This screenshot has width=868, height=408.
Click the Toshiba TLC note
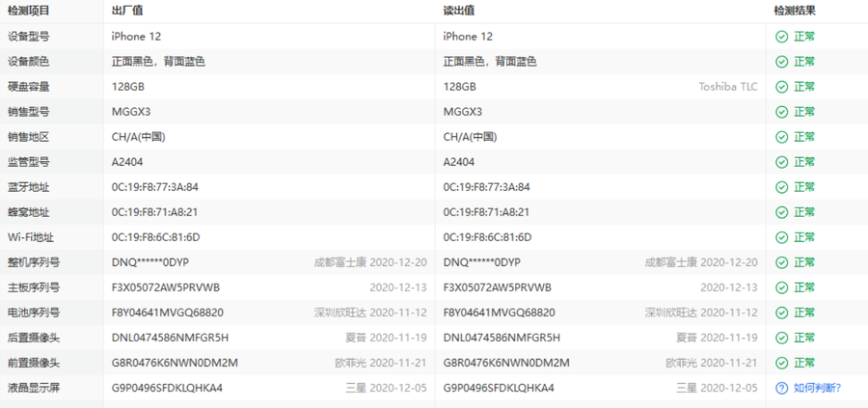click(x=728, y=87)
